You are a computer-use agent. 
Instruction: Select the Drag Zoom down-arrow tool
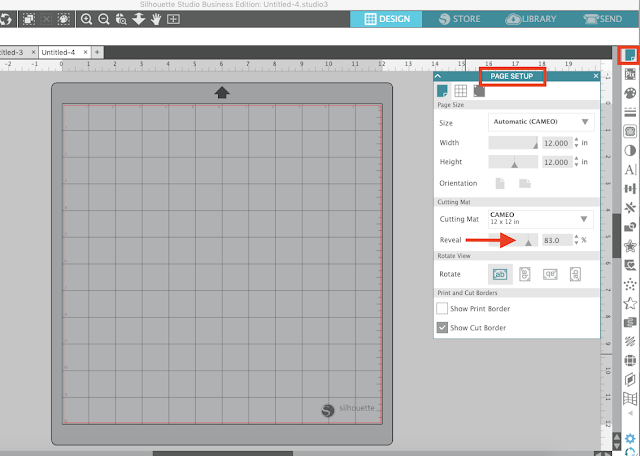(139, 19)
